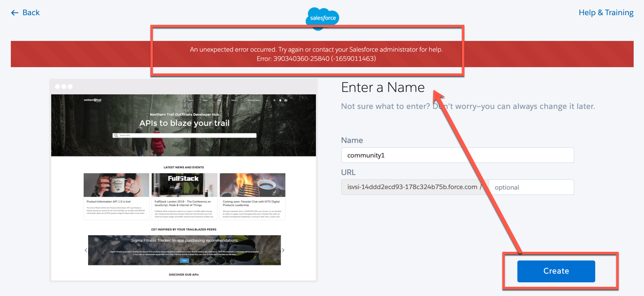Click View button on Sigma Fitness banner

(x=184, y=261)
